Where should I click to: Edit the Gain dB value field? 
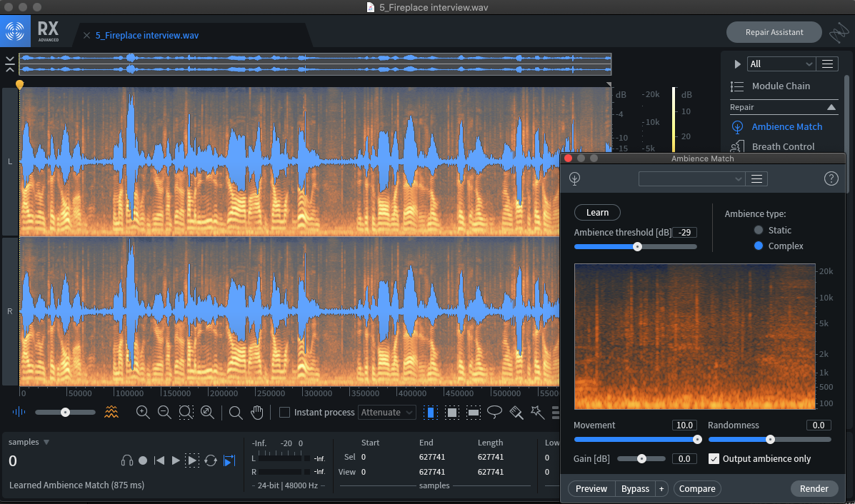click(684, 459)
